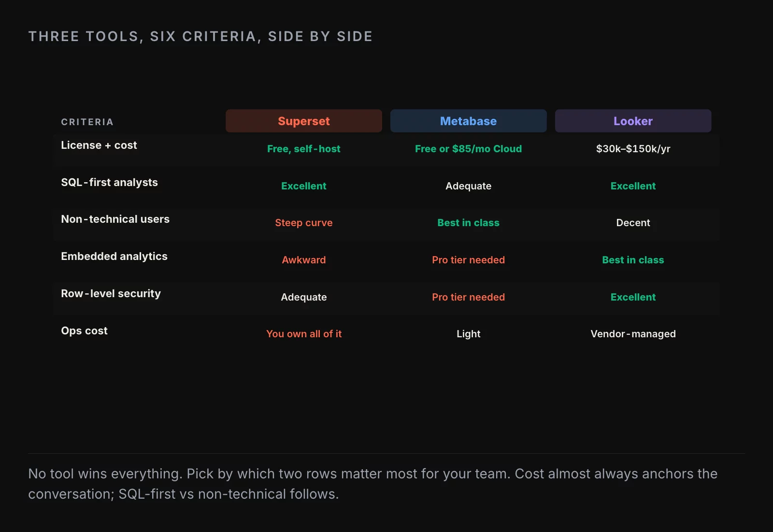The height and width of the screenshot is (532, 773).
Task: Click the 'Embedded analytics' row label
Action: (x=114, y=256)
